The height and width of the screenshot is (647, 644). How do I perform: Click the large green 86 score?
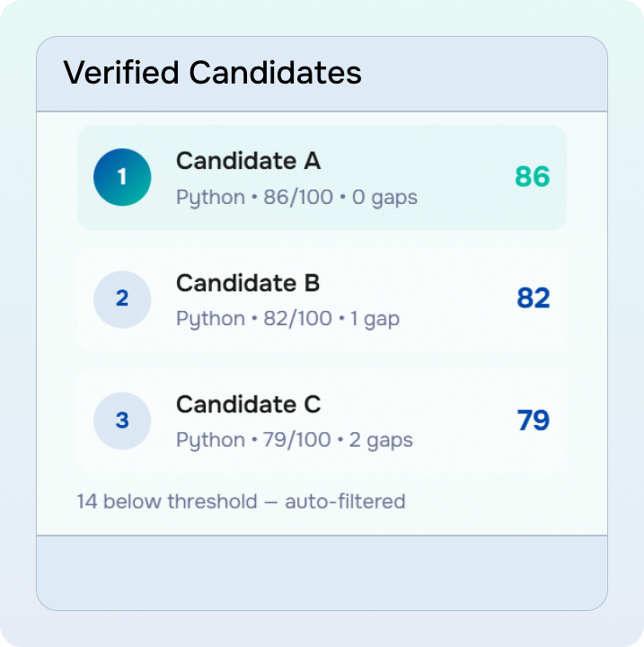pos(532,177)
